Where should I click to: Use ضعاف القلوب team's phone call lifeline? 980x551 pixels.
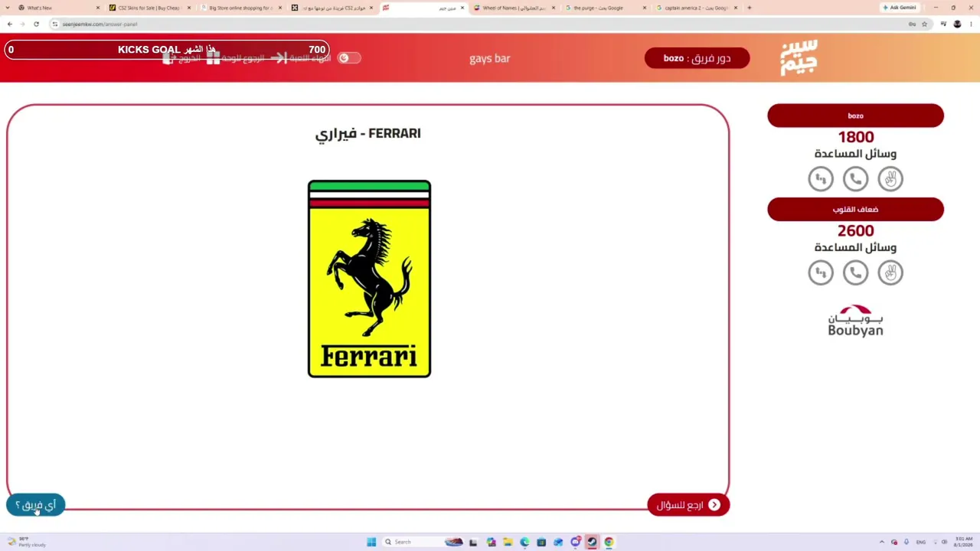(855, 272)
